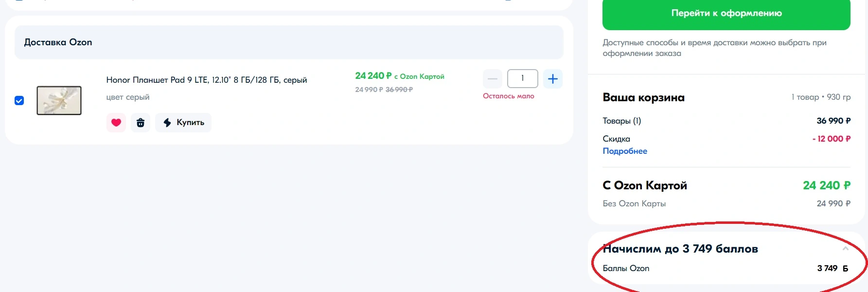Viewport: 868px width, 292px height.
Task: Collapse the Начислим до 3 749 баллов section
Action: tap(846, 249)
